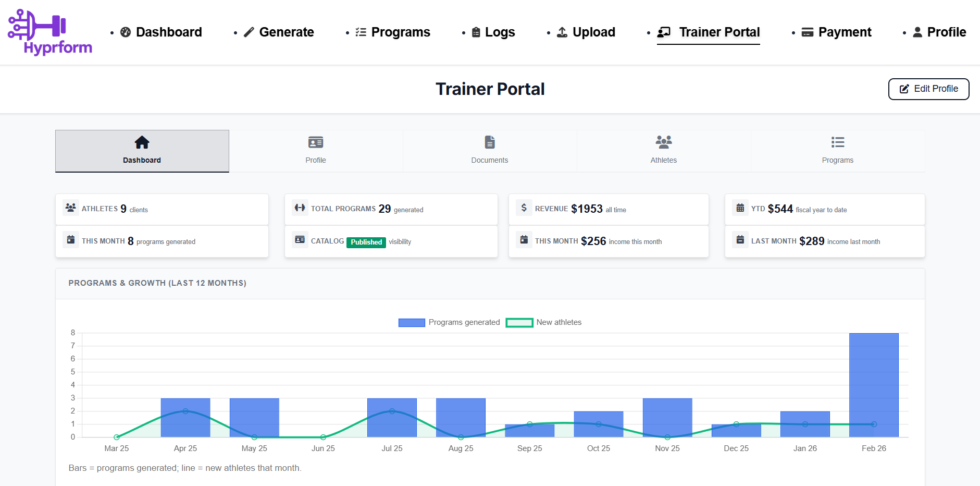Open the Programs tab in Trainer Portal
980x486 pixels.
pyautogui.click(x=837, y=151)
